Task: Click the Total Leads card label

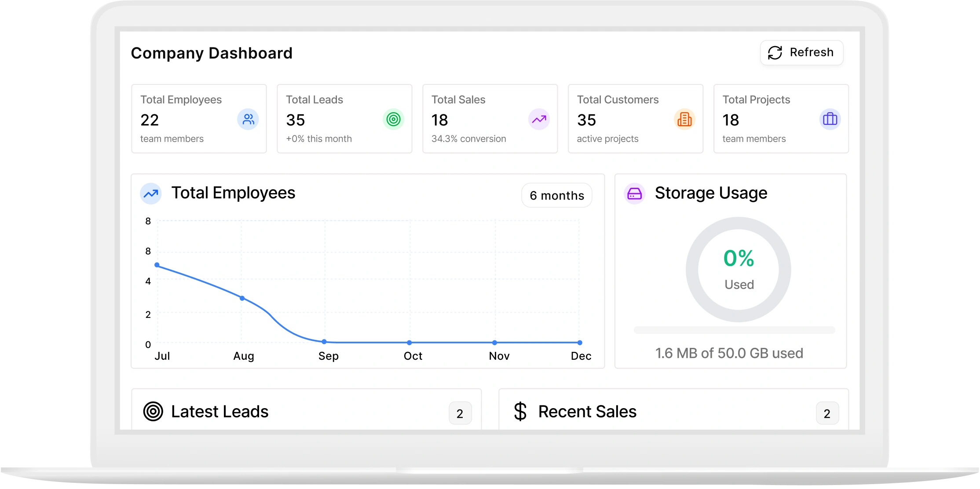Action: 314,100
